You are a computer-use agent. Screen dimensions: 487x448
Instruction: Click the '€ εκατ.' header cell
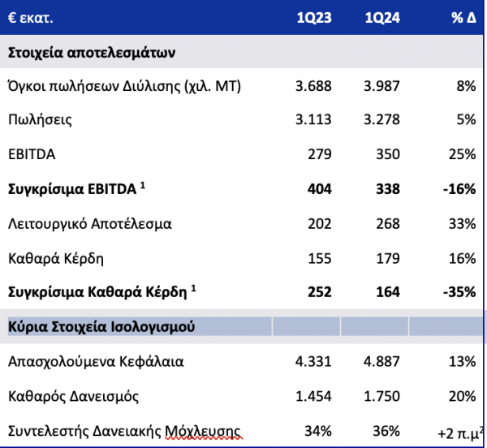pos(31,18)
